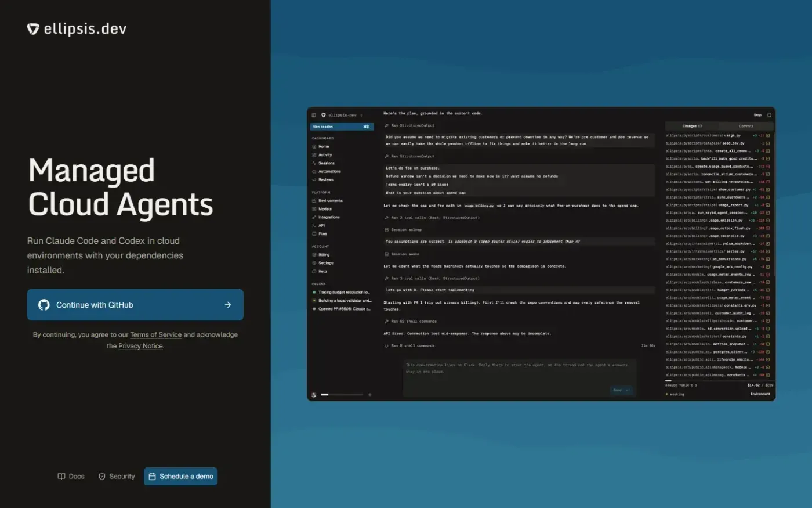Open the ellipsis-dev workspace switcher

pos(342,115)
